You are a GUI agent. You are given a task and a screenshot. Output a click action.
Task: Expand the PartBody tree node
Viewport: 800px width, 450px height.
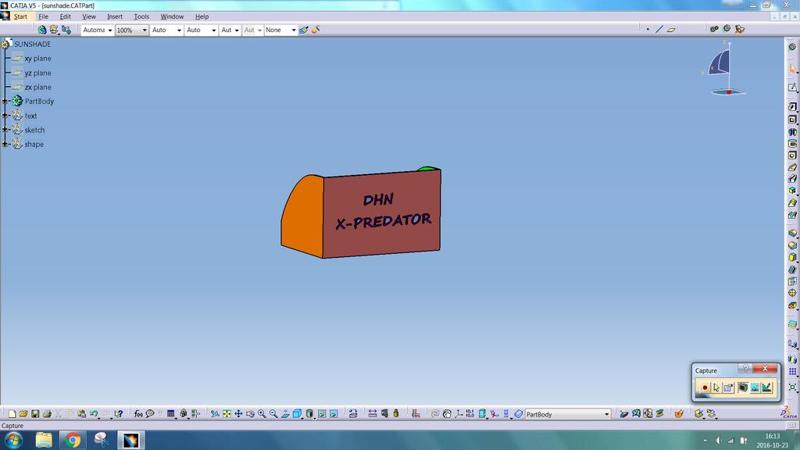(5, 102)
